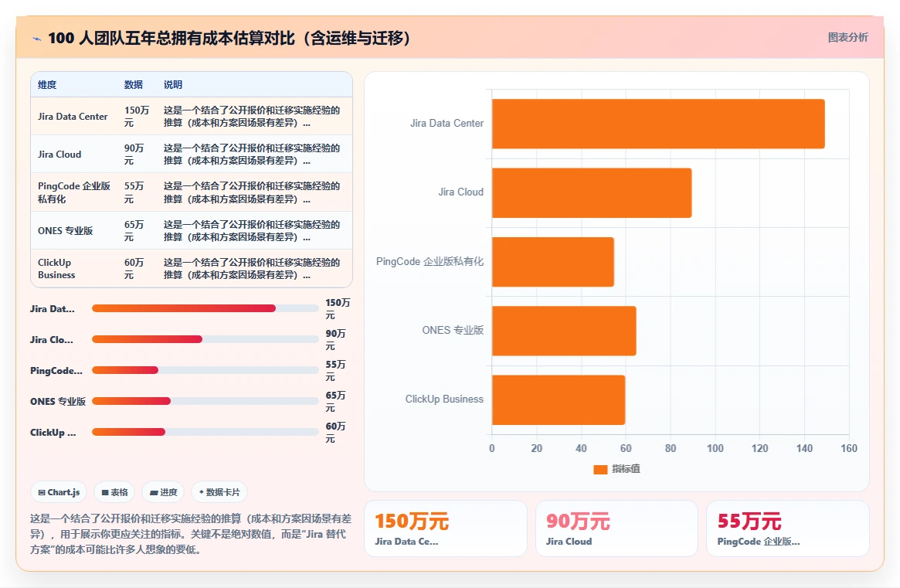The width and height of the screenshot is (900, 588).
Task: Toggle the 指标值 legend swatch
Action: pyautogui.click(x=599, y=469)
